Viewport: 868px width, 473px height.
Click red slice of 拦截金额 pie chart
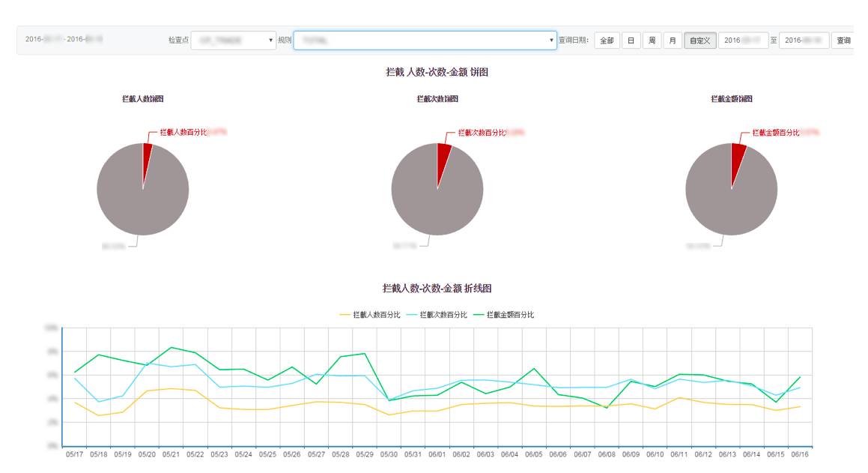click(737, 158)
